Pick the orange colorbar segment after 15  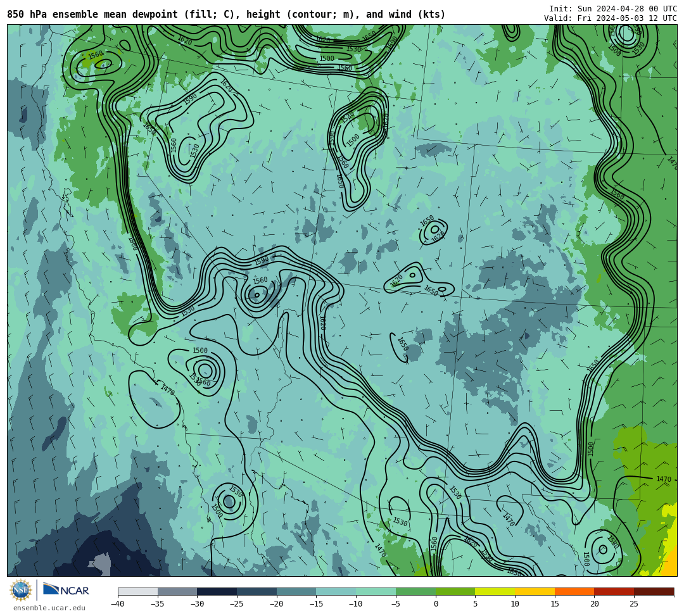coord(574,591)
